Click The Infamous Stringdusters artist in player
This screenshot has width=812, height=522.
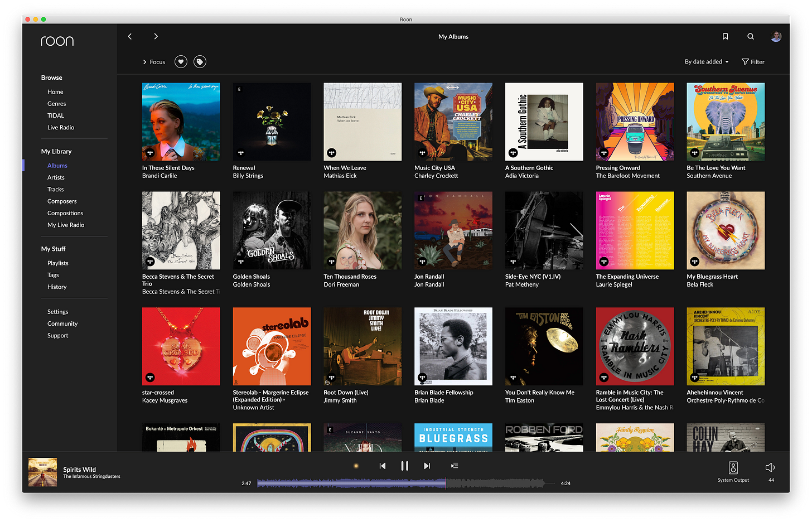[x=91, y=477]
